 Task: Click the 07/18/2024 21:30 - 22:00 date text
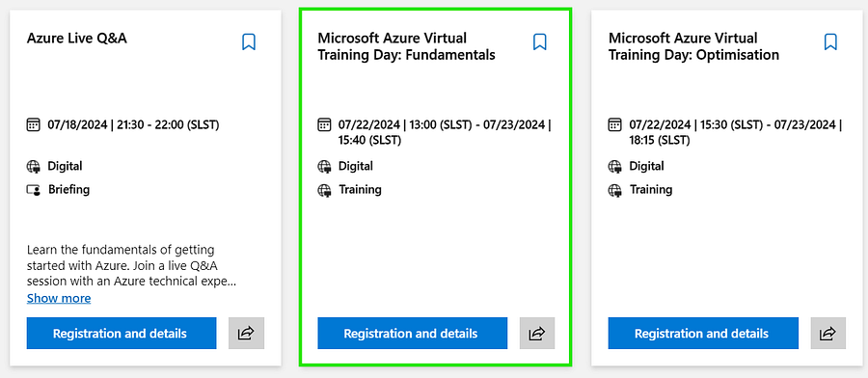[133, 125]
